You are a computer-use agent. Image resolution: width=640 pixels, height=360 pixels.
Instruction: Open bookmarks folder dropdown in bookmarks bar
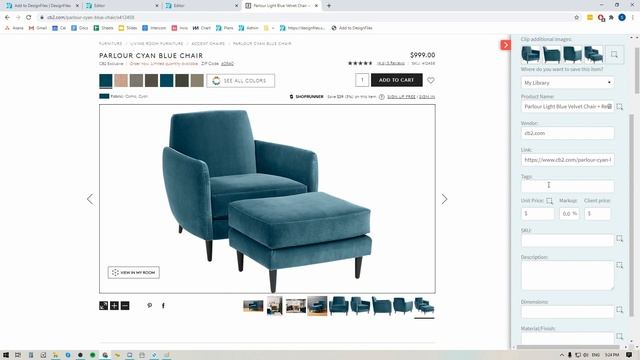[269, 28]
